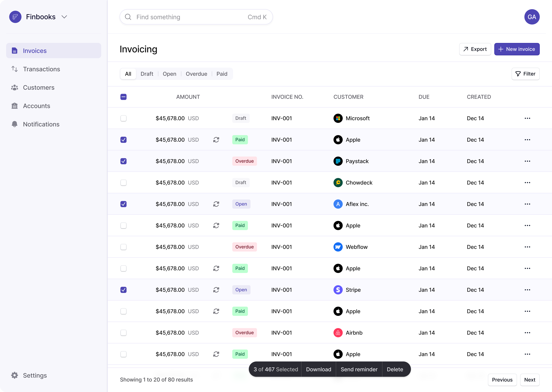Open Customers in the sidebar
This screenshot has height=392, width=552.
click(x=54, y=87)
